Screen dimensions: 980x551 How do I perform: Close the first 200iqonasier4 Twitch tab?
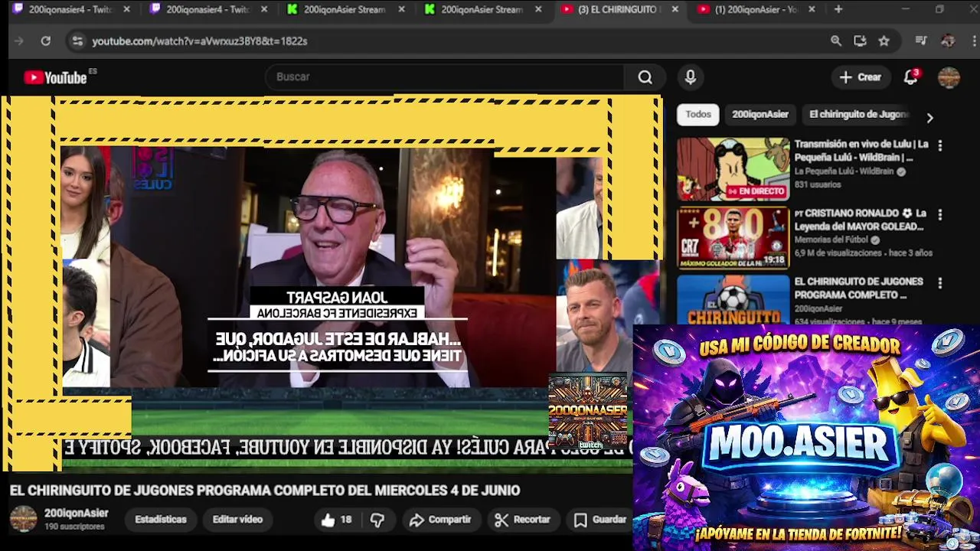[126, 10]
